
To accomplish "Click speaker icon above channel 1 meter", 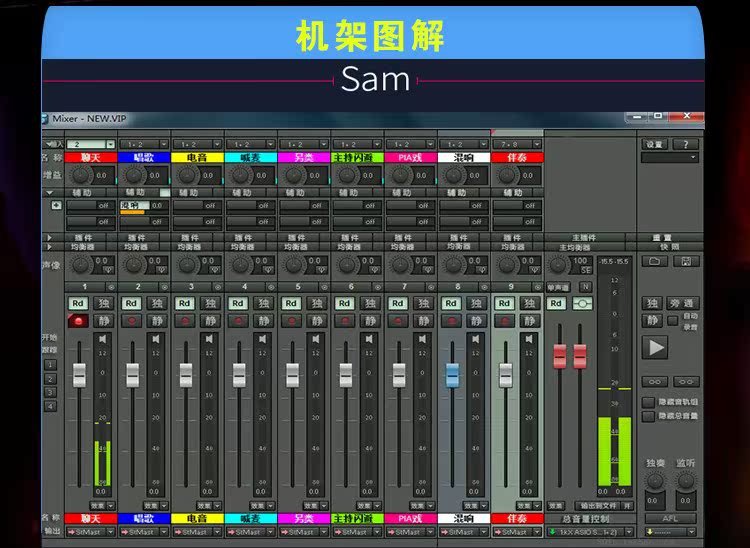I will pos(103,339).
